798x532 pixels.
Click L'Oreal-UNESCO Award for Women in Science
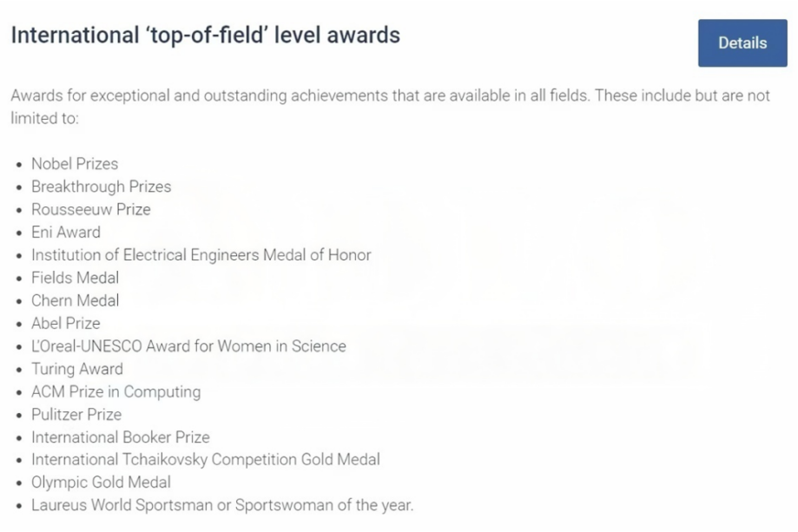pyautogui.click(x=188, y=346)
